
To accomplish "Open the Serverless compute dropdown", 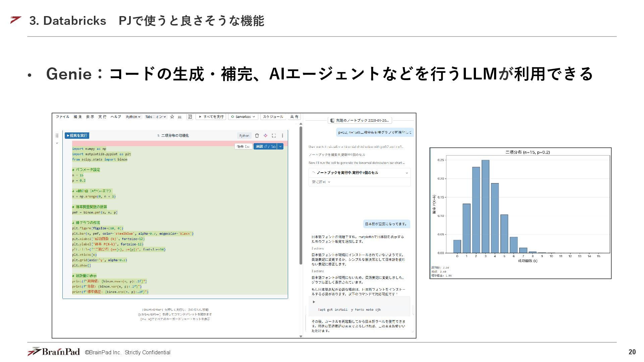I will click(243, 117).
